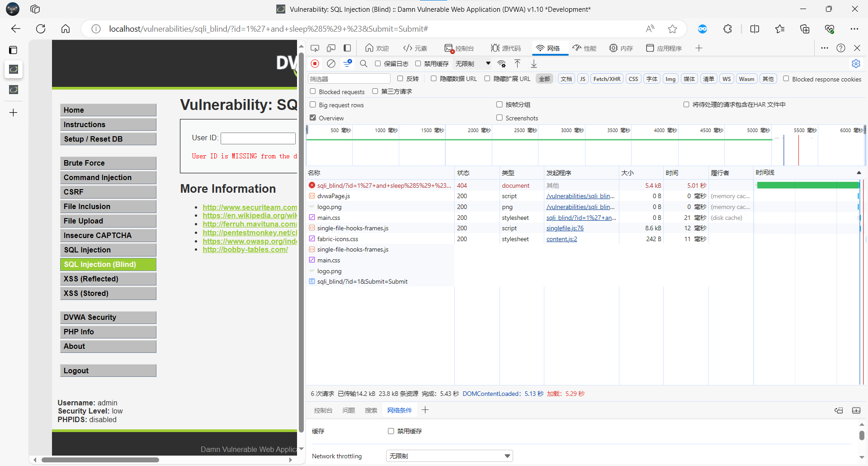This screenshot has width=868, height=466.
Task: Select the Fetch/XHR filter type
Action: [607, 79]
